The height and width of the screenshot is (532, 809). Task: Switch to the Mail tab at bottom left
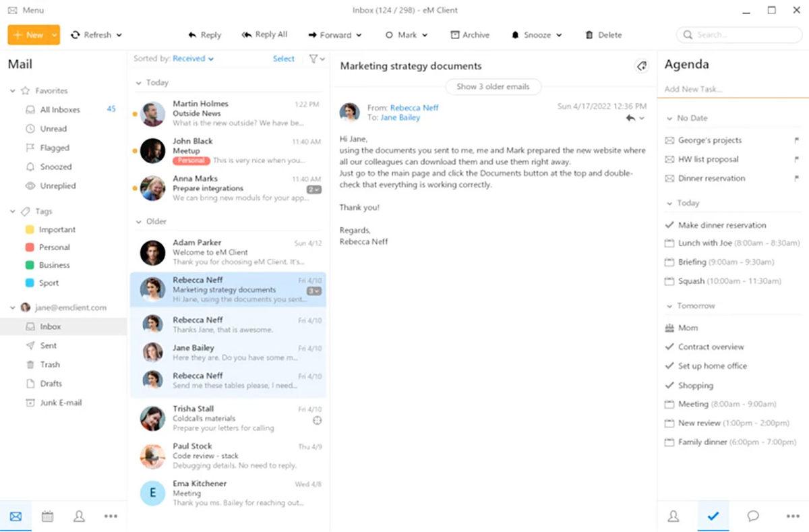point(16,516)
